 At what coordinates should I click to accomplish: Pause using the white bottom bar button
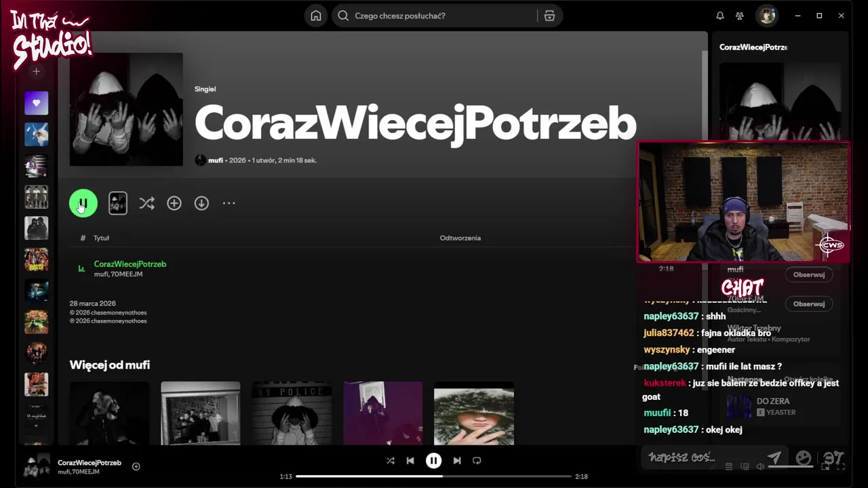pos(433,460)
